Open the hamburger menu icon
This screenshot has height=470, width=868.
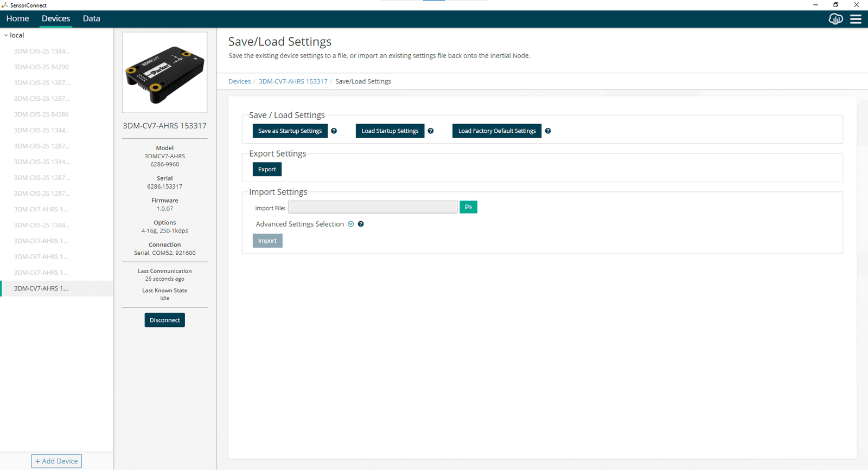pos(856,19)
